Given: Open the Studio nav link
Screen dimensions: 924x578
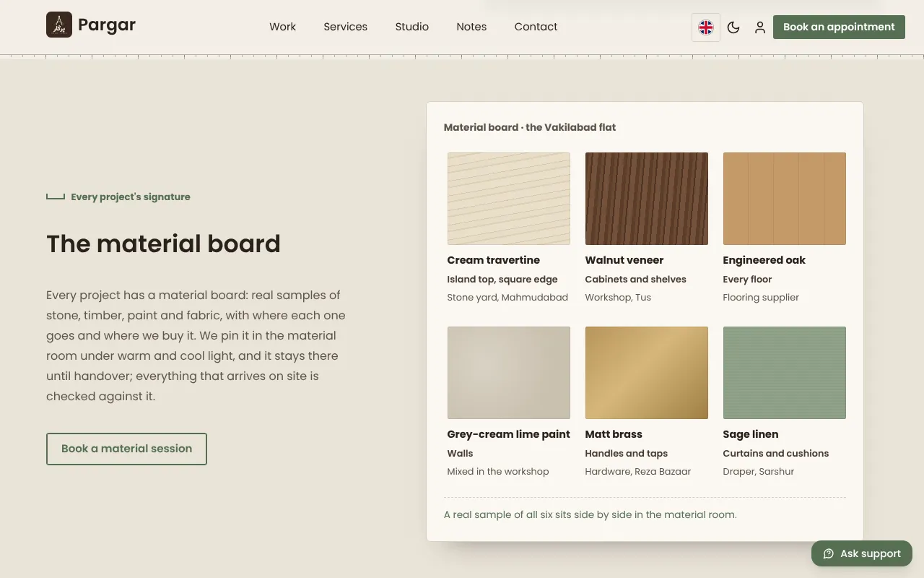Looking at the screenshot, I should click(412, 27).
